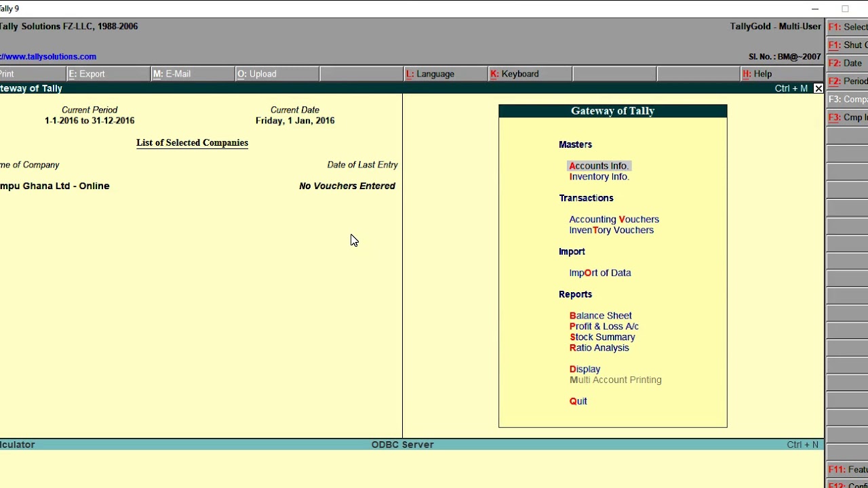Click the Sl. No. serial text

click(785, 57)
